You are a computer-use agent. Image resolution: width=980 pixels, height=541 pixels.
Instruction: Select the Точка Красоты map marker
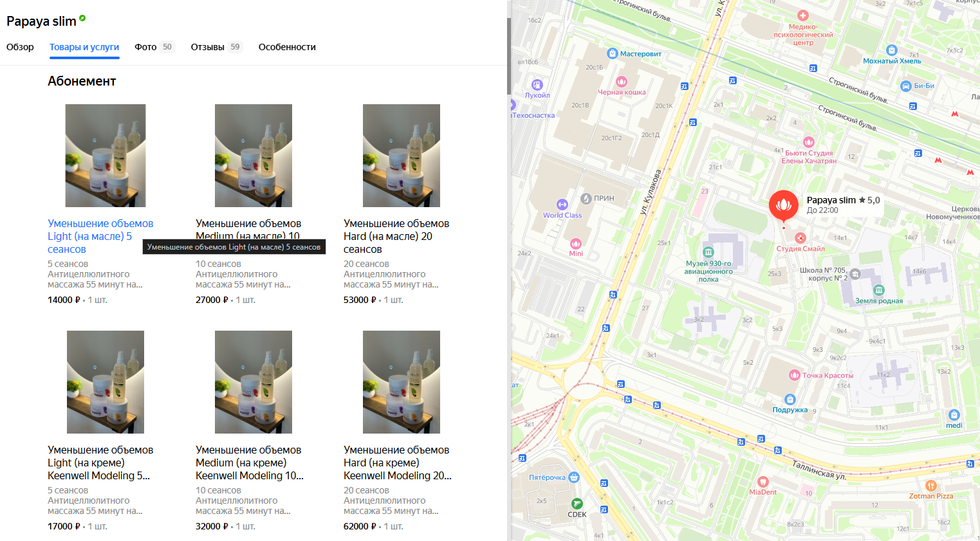(x=795, y=375)
